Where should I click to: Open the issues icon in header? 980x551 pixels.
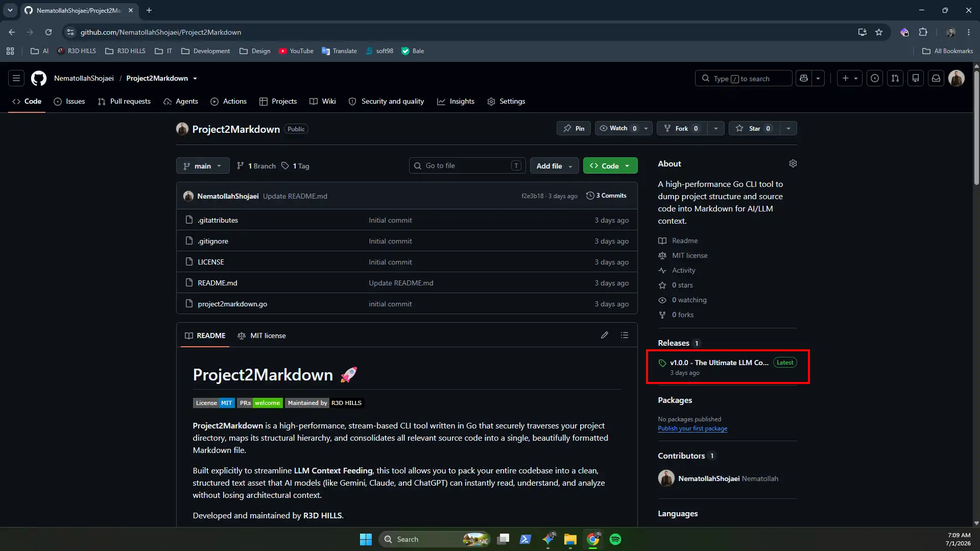coord(875,78)
